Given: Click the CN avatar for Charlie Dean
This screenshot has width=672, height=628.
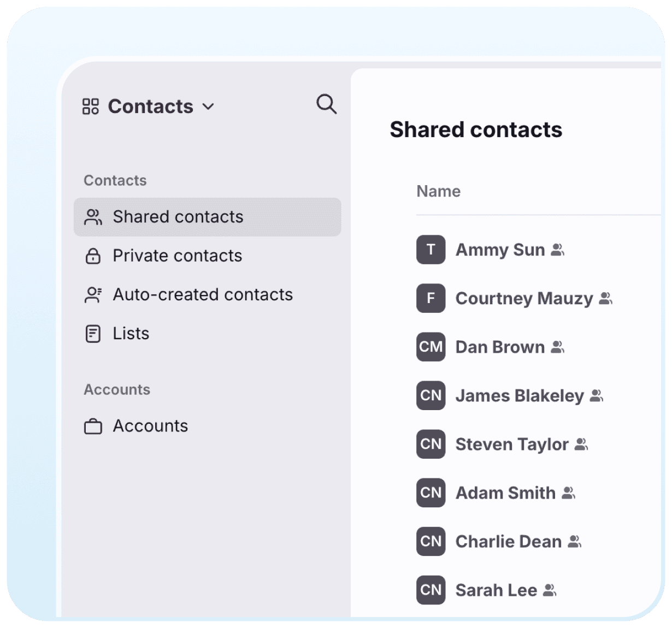Looking at the screenshot, I should point(431,541).
